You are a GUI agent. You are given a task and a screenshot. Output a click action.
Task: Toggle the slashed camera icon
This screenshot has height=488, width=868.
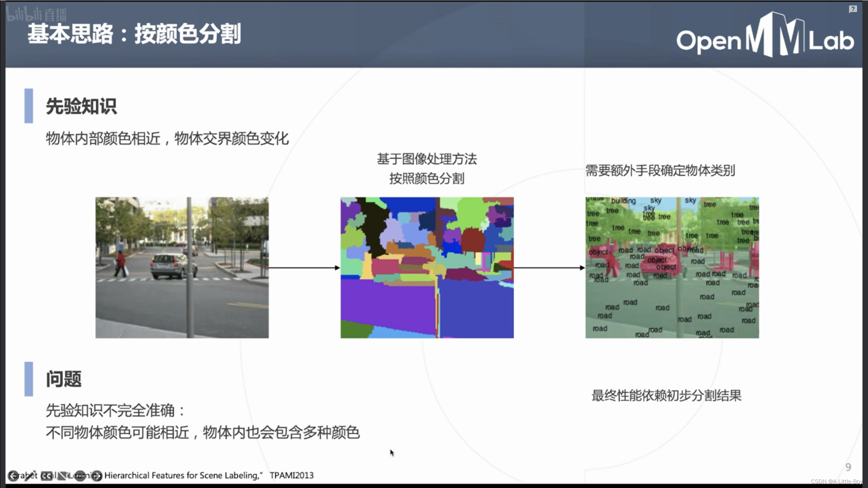pos(63,476)
